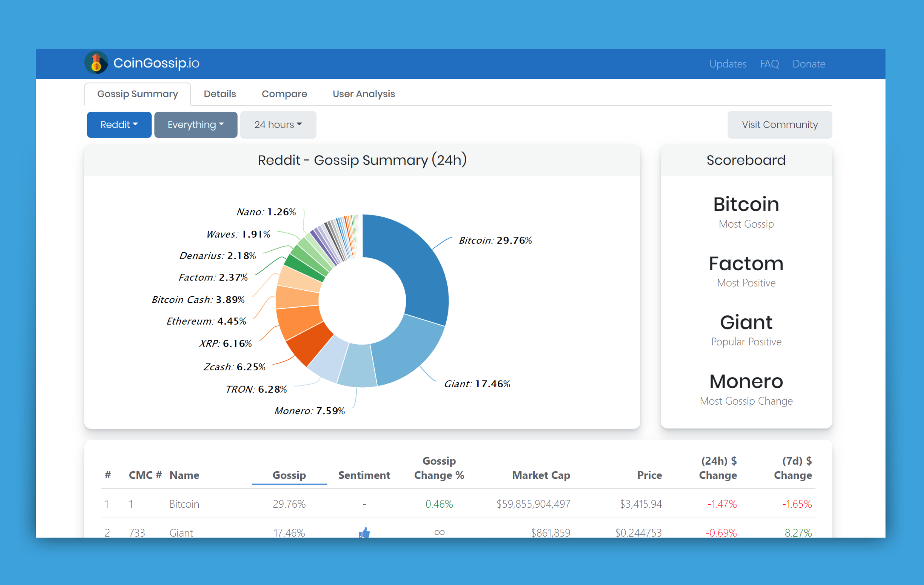
Task: Click Bitcoin gossip change 0.46%
Action: coord(439,504)
